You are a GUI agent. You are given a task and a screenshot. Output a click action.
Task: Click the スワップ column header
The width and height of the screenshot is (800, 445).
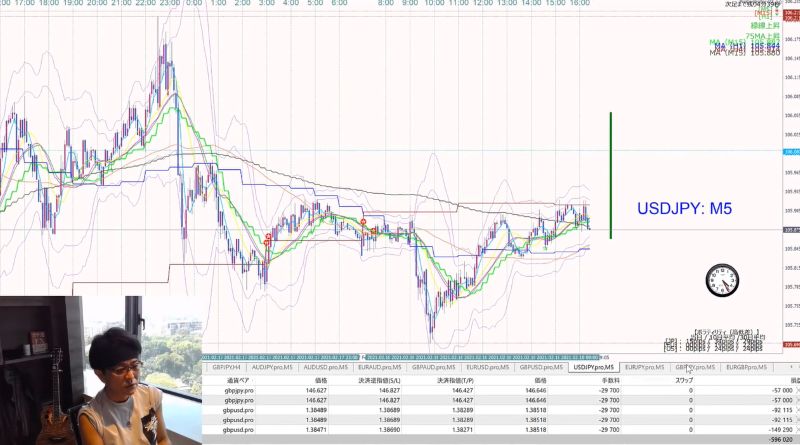click(684, 380)
